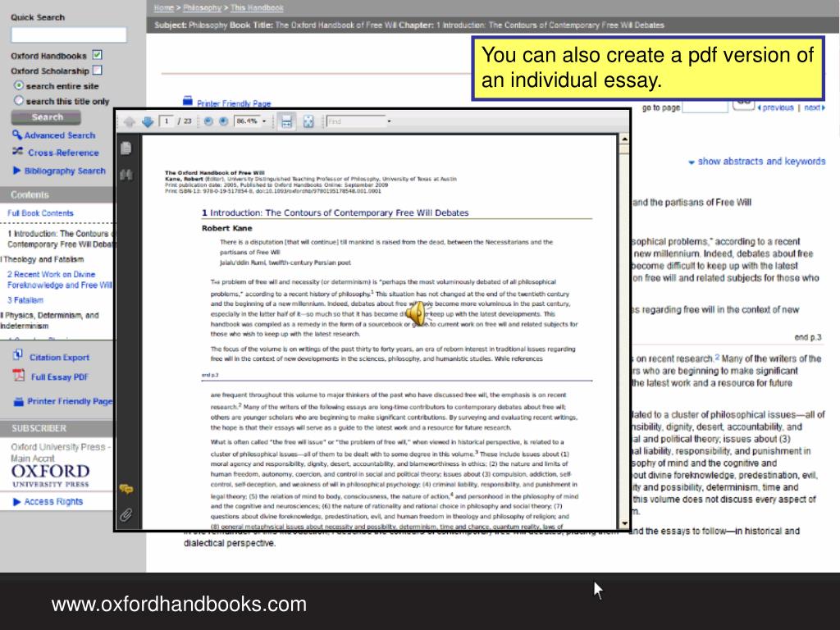This screenshot has width=840, height=630.
Task: Click the Home breadcrumb link
Action: click(x=163, y=7)
